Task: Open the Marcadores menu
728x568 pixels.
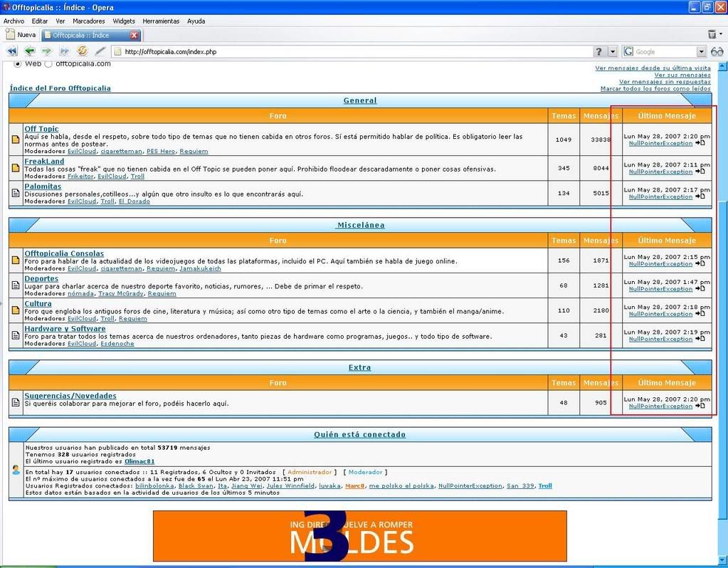Action: click(x=88, y=21)
